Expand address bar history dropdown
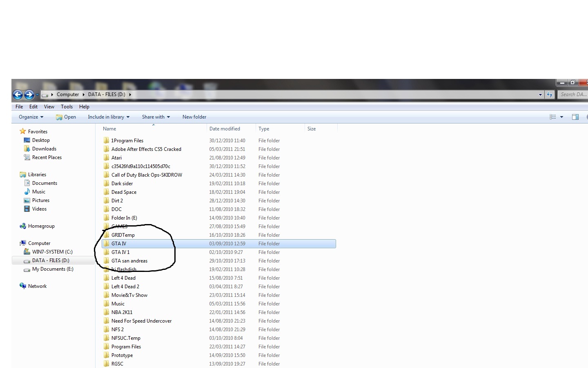The width and height of the screenshot is (588, 368). point(540,95)
